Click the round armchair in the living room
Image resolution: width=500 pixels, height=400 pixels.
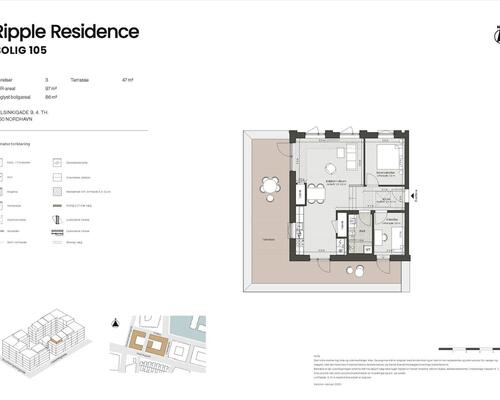coord(330,168)
